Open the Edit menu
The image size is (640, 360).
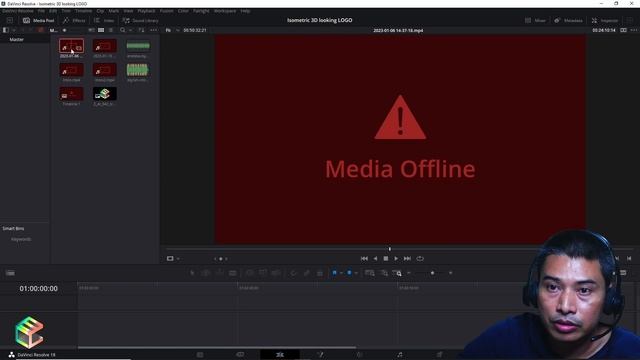[x=53, y=11]
